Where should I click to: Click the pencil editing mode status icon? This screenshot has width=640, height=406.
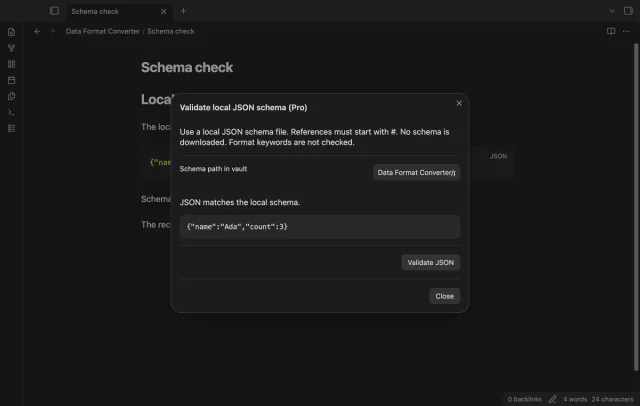point(552,399)
